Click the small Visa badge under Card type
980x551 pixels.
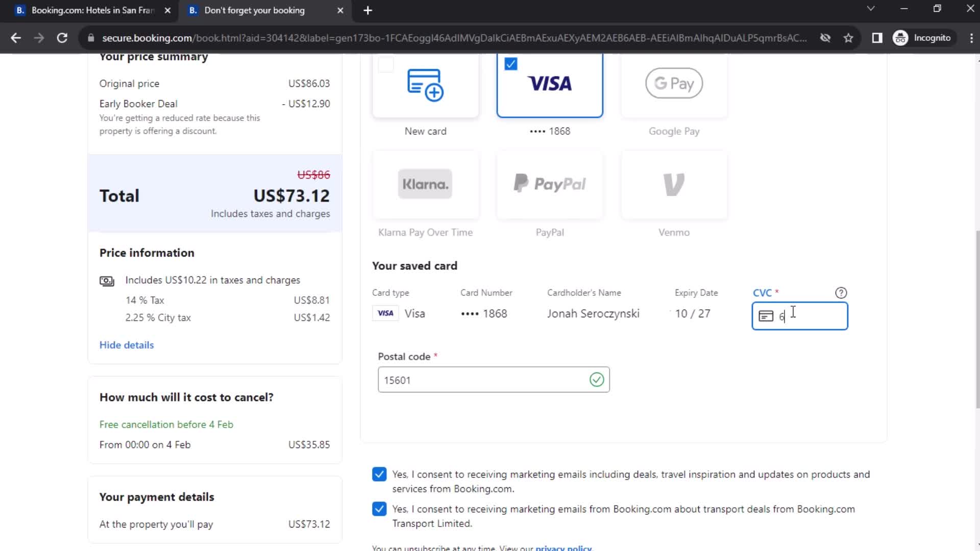385,313
